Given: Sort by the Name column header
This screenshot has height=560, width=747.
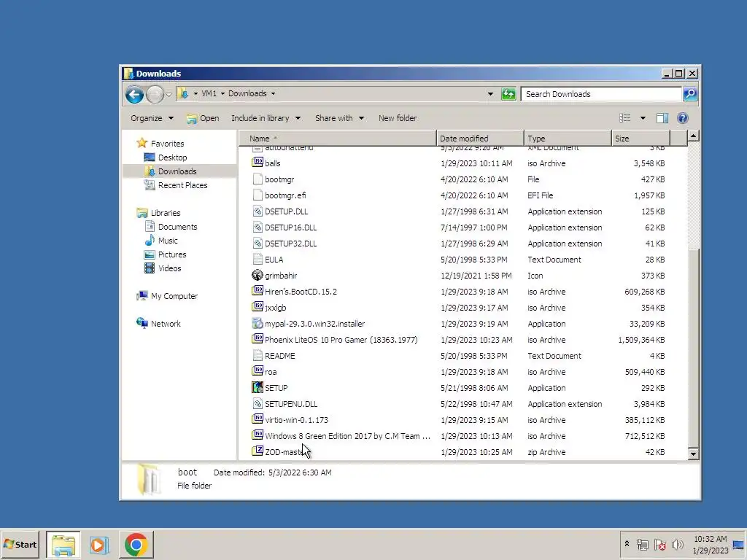Looking at the screenshot, I should click(337, 138).
